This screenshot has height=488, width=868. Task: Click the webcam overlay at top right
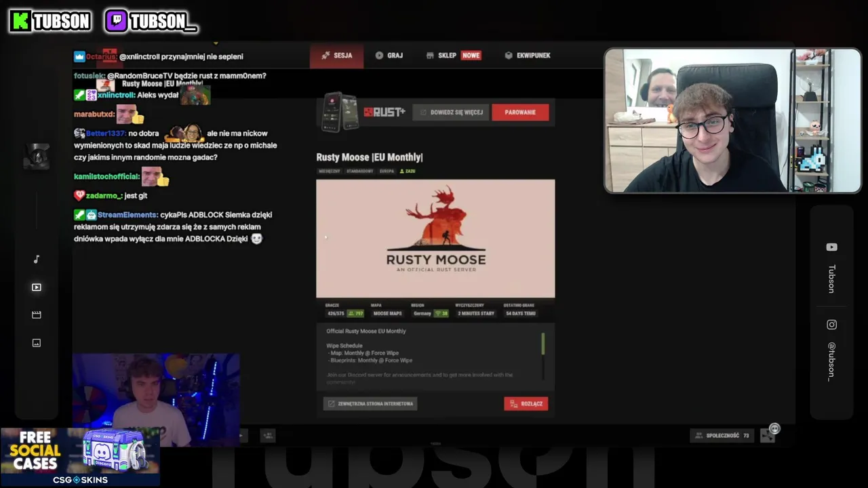732,121
